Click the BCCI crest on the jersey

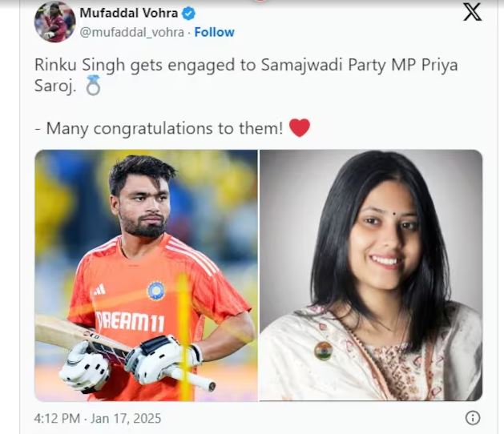tap(156, 291)
